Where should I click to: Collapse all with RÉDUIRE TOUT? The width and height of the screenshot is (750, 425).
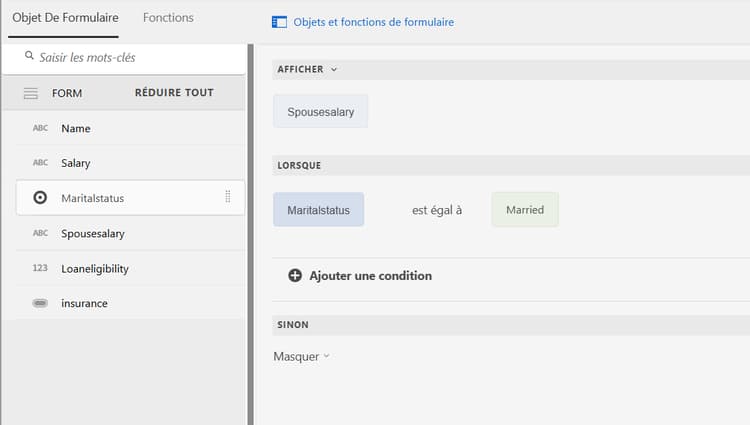174,93
